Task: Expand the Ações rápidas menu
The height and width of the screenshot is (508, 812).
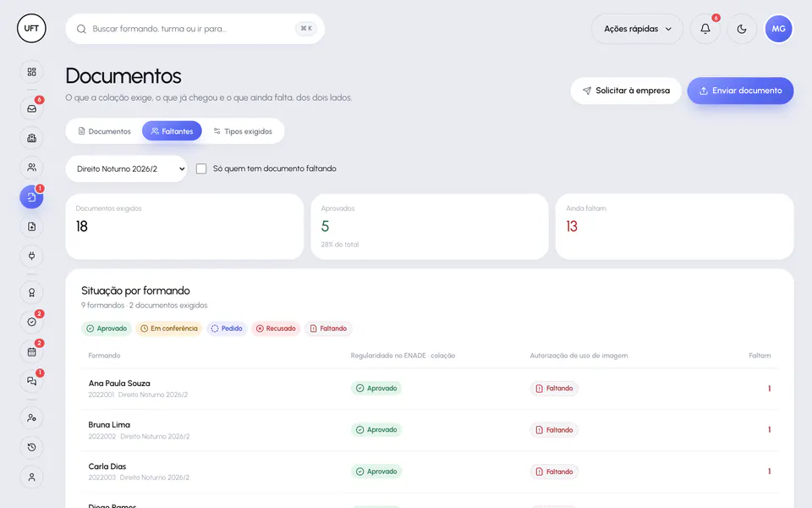Action: tap(637, 29)
